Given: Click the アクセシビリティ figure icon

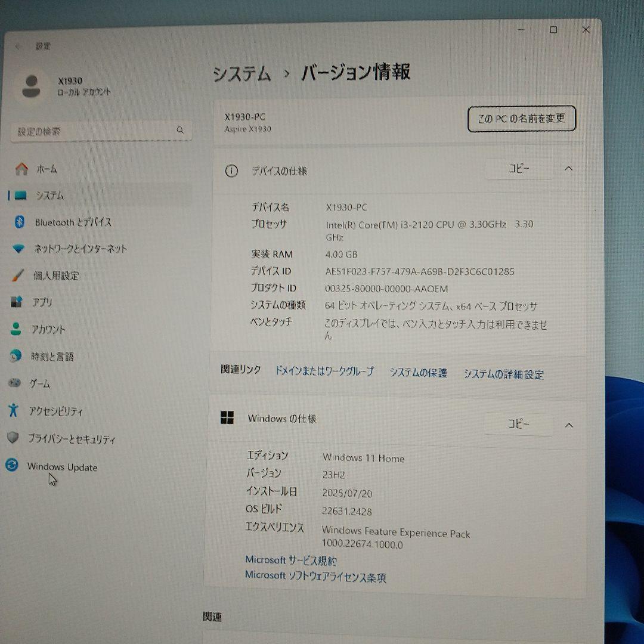Looking at the screenshot, I should [13, 410].
